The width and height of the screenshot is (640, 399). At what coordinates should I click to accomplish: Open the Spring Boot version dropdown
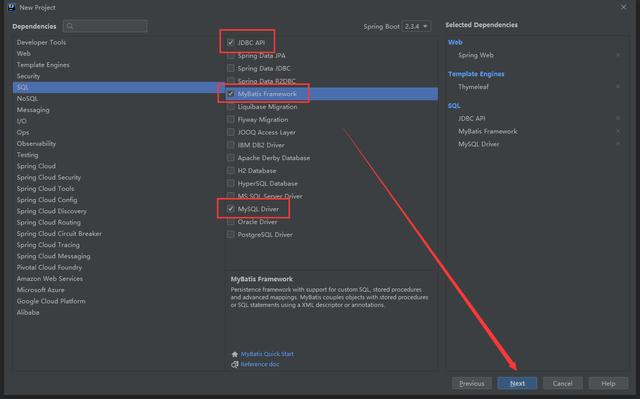coord(416,27)
